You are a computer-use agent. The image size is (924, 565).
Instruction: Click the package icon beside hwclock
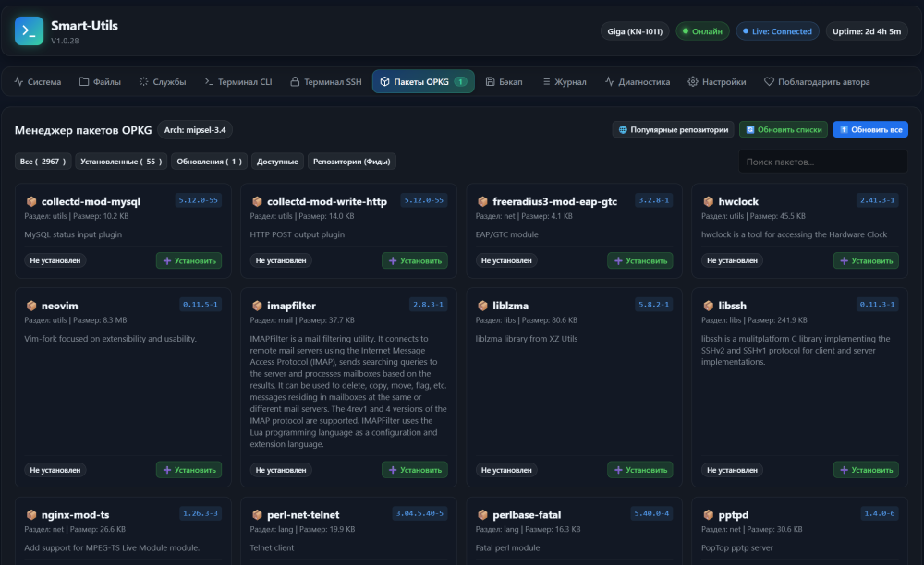pyautogui.click(x=709, y=201)
